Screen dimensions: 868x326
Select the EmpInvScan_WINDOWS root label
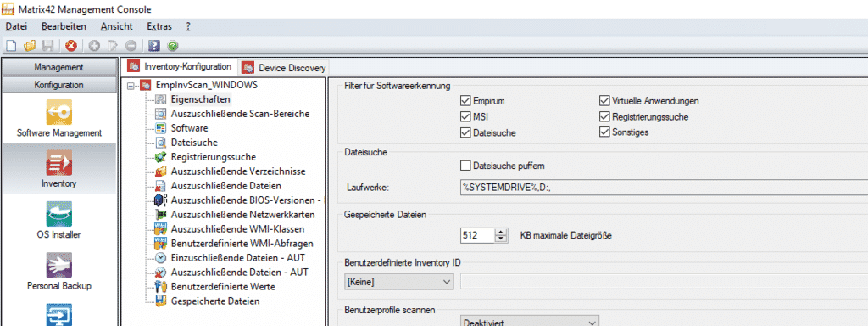[x=207, y=85]
